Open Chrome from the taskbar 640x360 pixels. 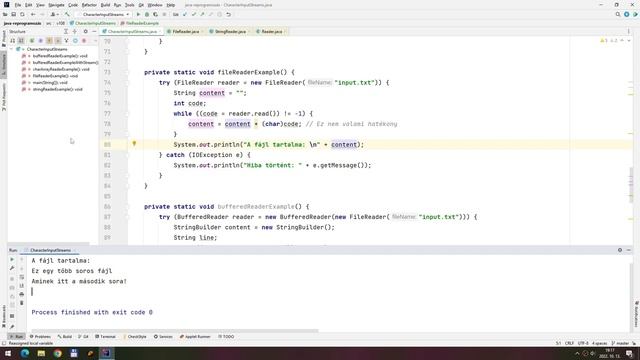tap(58, 353)
